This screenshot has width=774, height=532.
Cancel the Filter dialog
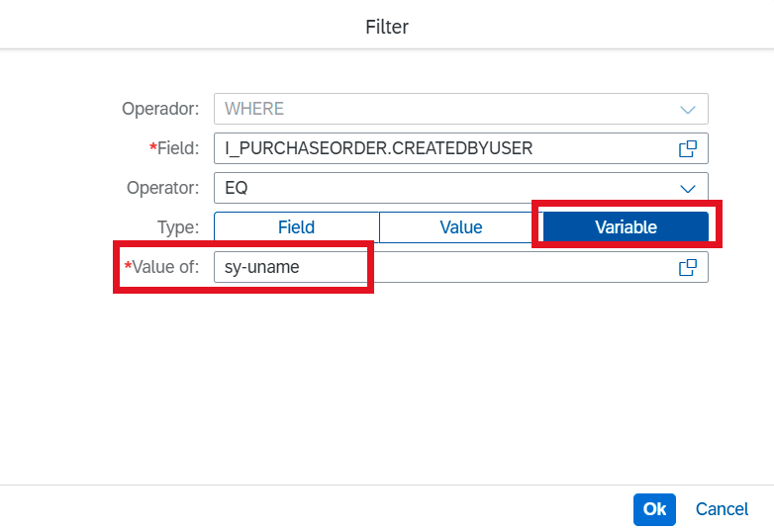(x=722, y=509)
